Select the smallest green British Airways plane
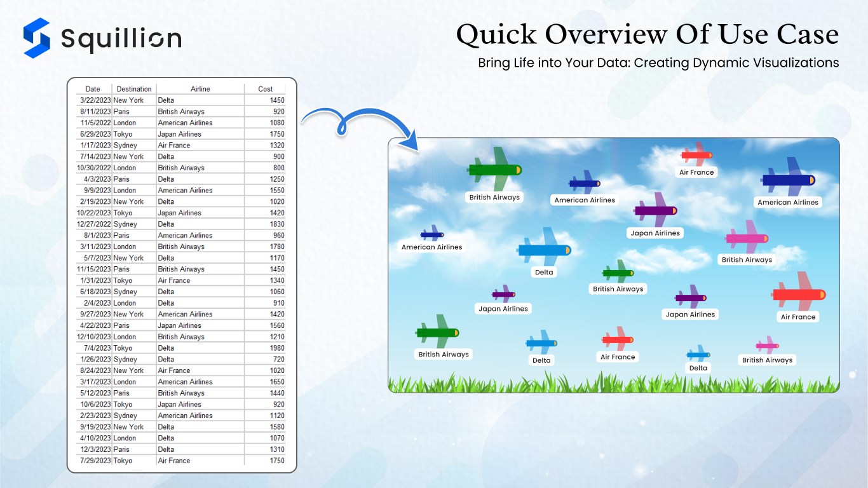The height and width of the screenshot is (488, 868). click(618, 272)
